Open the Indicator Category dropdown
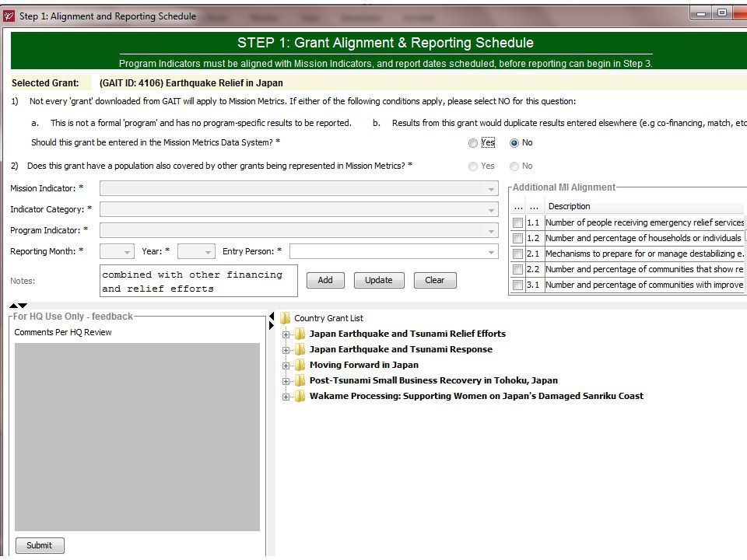This screenshot has height=560, width=747. (x=299, y=209)
